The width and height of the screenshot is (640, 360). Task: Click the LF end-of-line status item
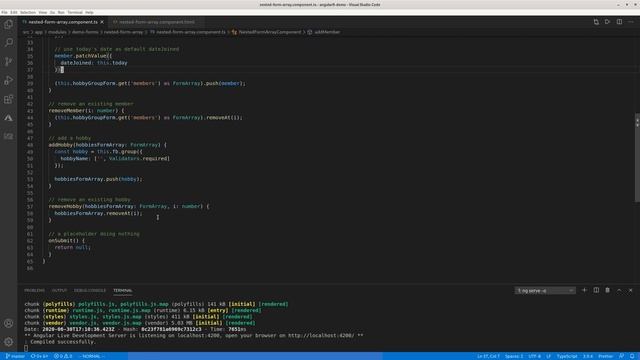(x=549, y=356)
